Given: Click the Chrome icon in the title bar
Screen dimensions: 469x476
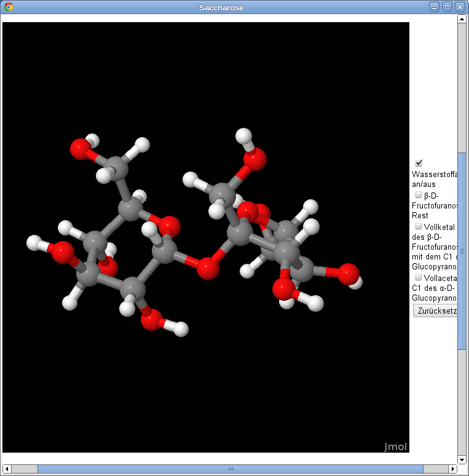Looking at the screenshot, I should click(x=9, y=7).
